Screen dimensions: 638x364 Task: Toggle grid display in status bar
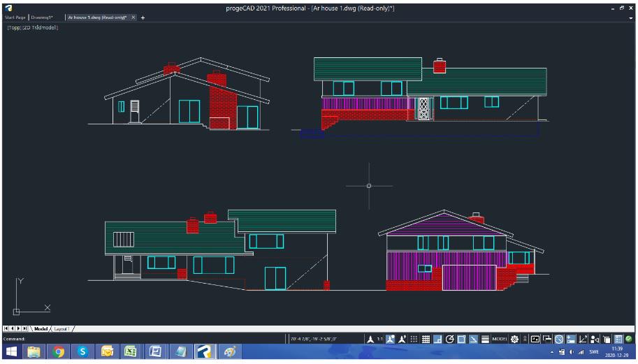click(426, 339)
